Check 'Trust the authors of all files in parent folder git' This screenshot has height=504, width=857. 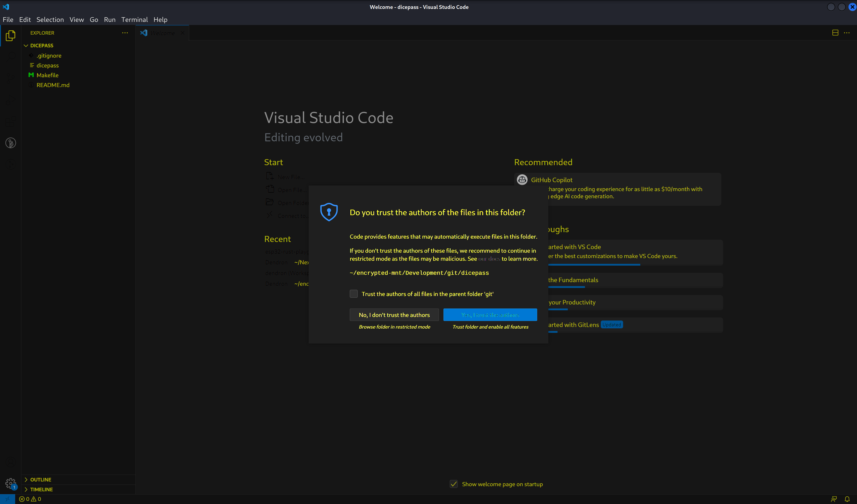(354, 294)
